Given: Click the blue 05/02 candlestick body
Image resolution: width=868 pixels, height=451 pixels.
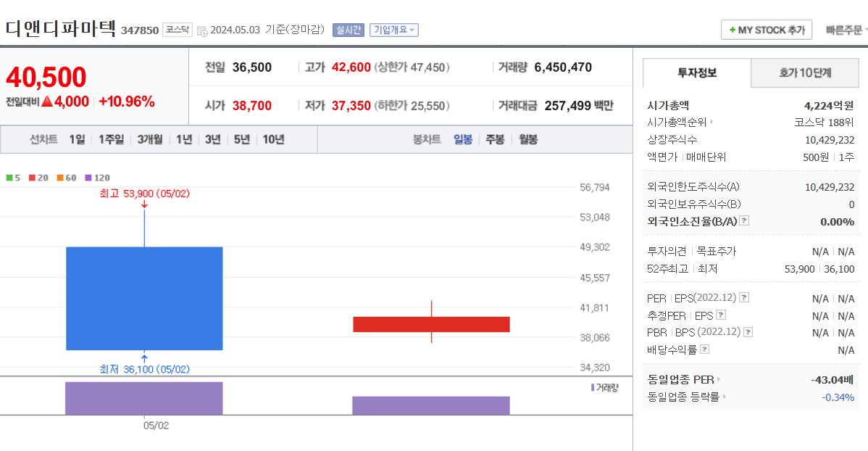Looking at the screenshot, I should click(144, 299).
